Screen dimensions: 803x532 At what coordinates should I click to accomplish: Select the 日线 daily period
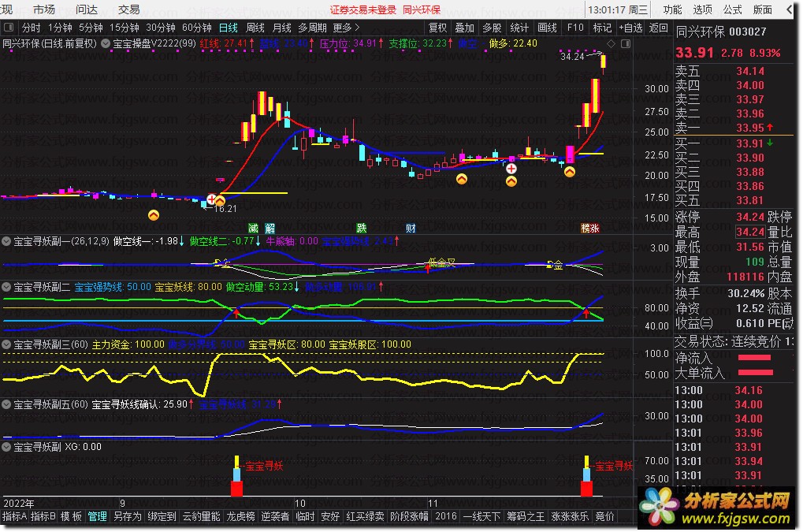(228, 28)
